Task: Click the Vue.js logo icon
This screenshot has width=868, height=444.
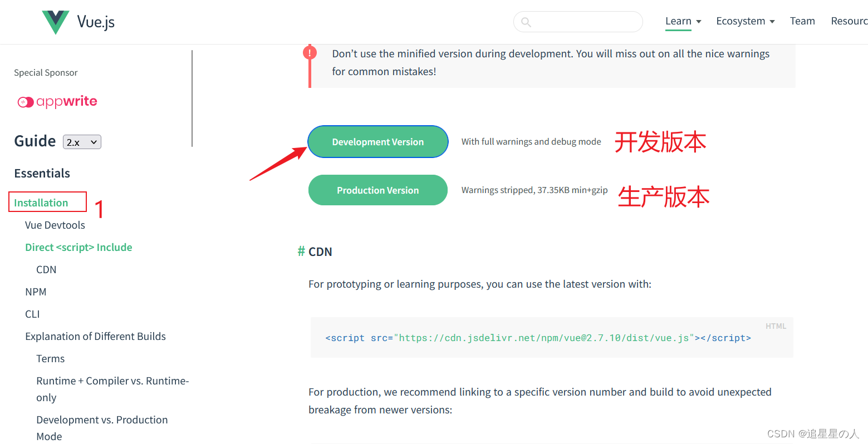Action: click(x=56, y=22)
